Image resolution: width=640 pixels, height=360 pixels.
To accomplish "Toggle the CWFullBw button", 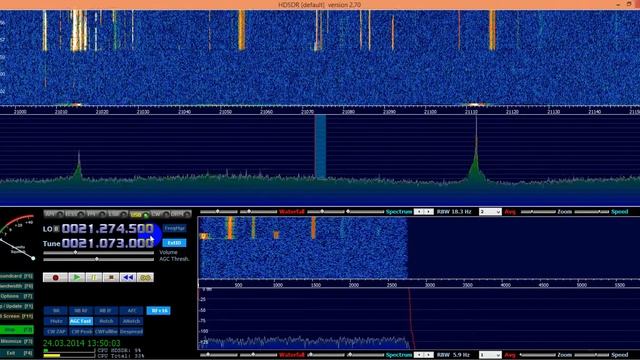I will click(106, 332).
